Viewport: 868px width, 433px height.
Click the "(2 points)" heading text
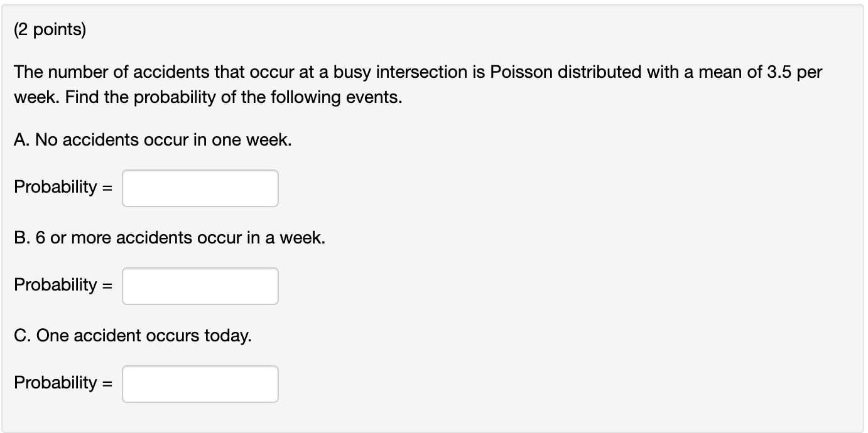tap(50, 31)
